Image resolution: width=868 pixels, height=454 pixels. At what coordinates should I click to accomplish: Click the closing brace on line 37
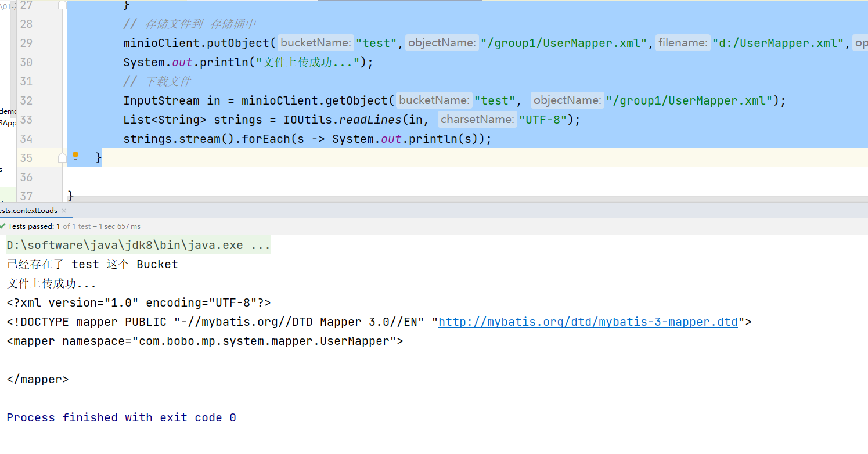(x=71, y=195)
